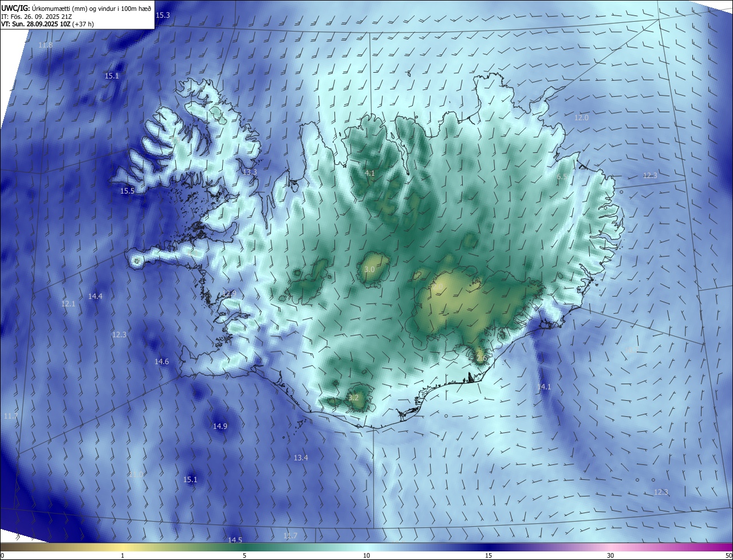The height and width of the screenshot is (560, 733).
Task: Click the 30 tick on the color scale
Action: coord(610,555)
